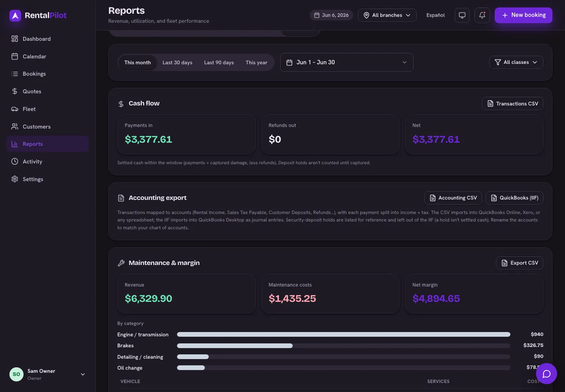Click the monitor display icon button

462,15
